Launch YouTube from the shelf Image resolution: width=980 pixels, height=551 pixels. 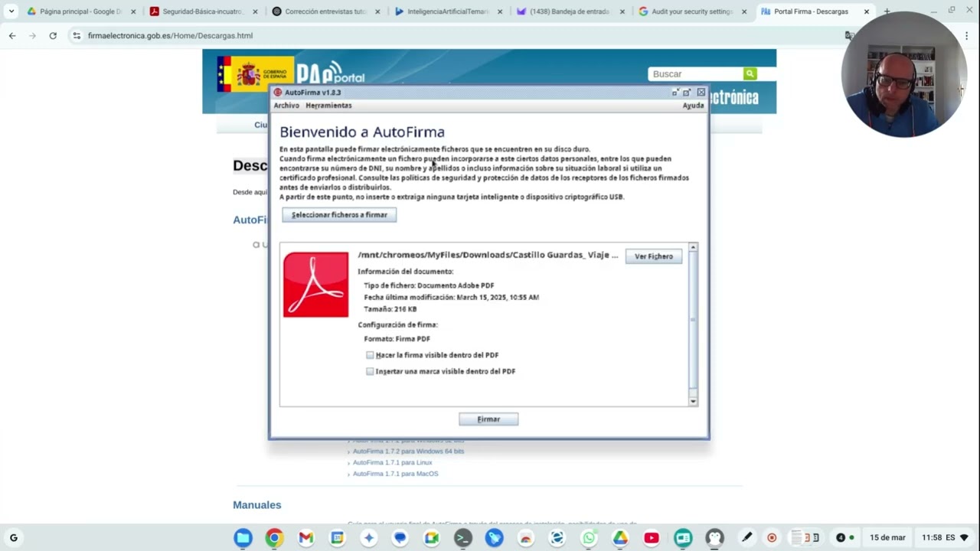click(x=652, y=538)
